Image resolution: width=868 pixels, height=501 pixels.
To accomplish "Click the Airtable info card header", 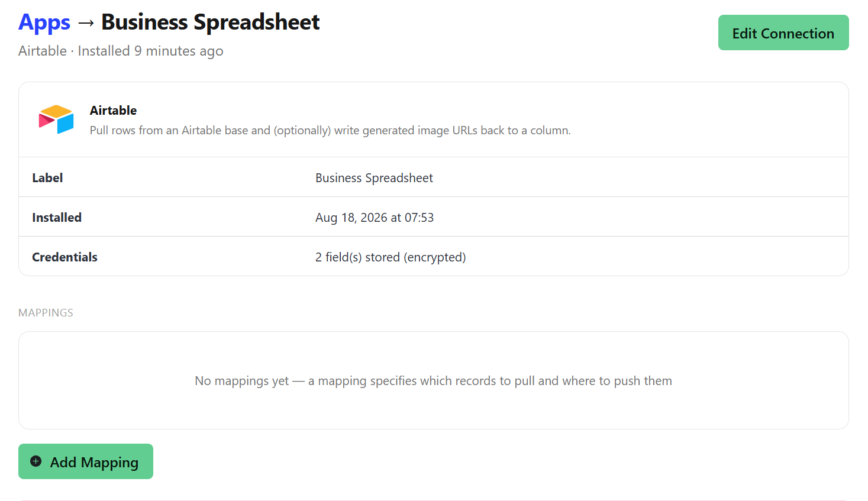I will pos(434,119).
